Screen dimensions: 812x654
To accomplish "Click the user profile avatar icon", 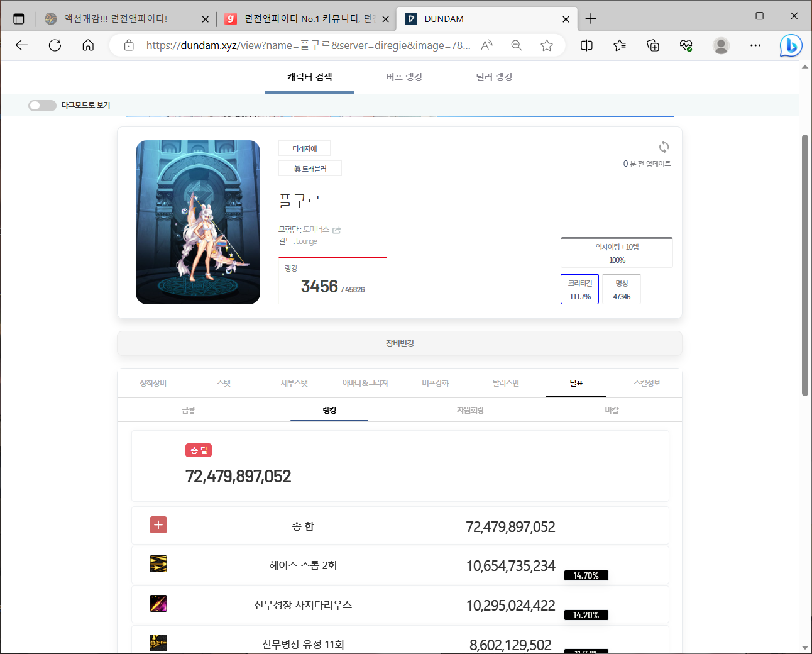I will [721, 45].
